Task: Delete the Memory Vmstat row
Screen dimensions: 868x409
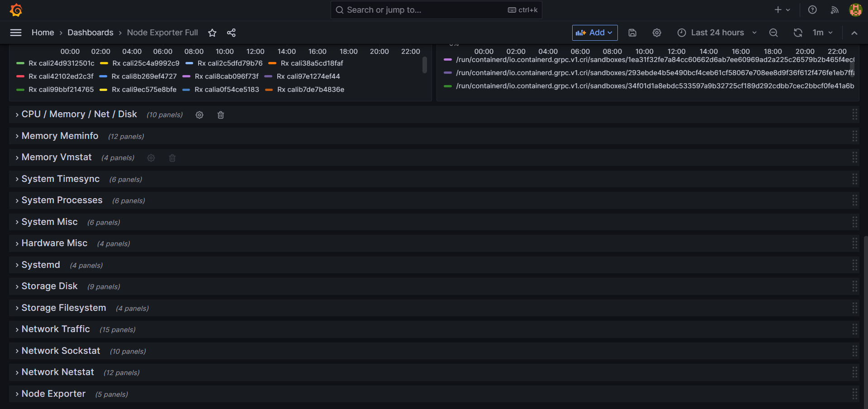Action: pyautogui.click(x=172, y=158)
